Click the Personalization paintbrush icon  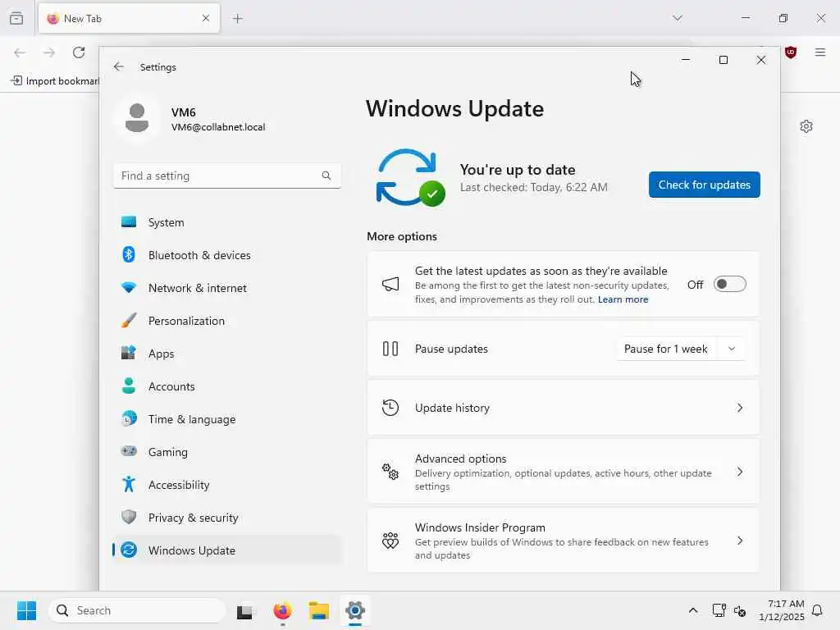[x=129, y=321]
